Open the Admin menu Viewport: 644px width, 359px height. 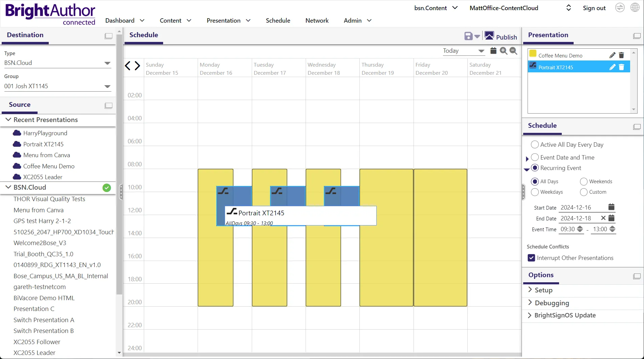pyautogui.click(x=357, y=20)
